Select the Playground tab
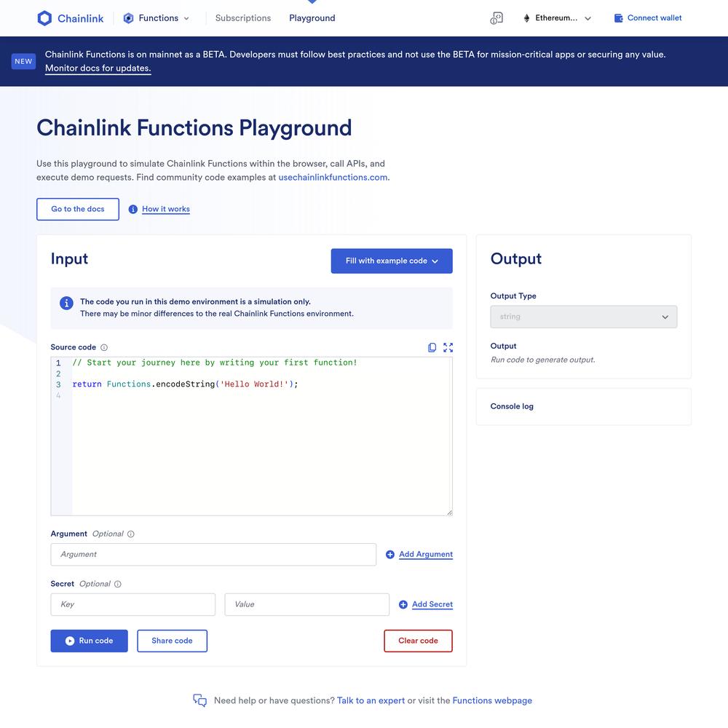 point(312,18)
